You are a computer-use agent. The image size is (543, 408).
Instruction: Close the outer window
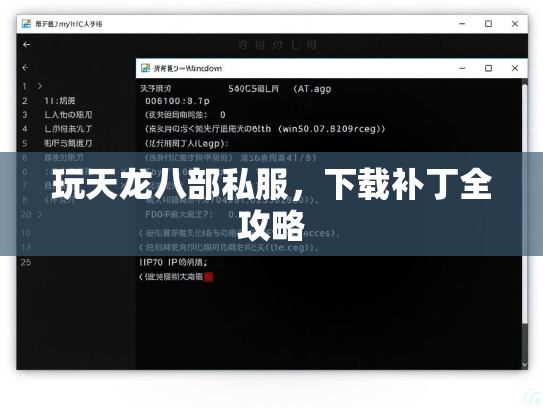[515, 24]
